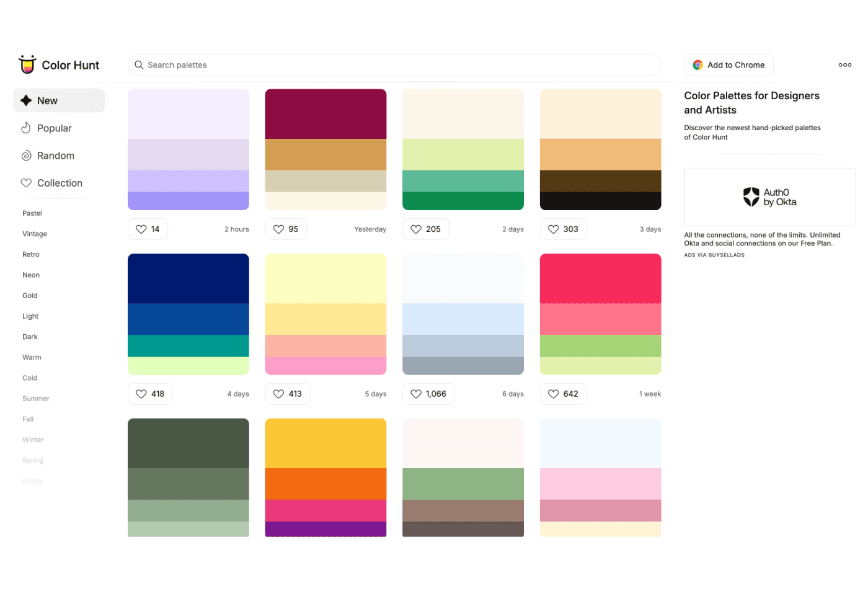Click the orange swatch in bottom row palette

[x=325, y=484]
